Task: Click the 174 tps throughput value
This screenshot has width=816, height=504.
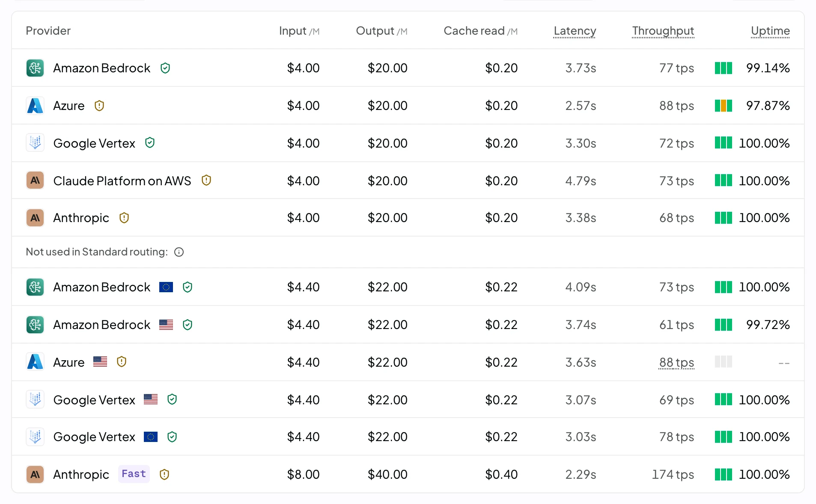Action: point(673,474)
